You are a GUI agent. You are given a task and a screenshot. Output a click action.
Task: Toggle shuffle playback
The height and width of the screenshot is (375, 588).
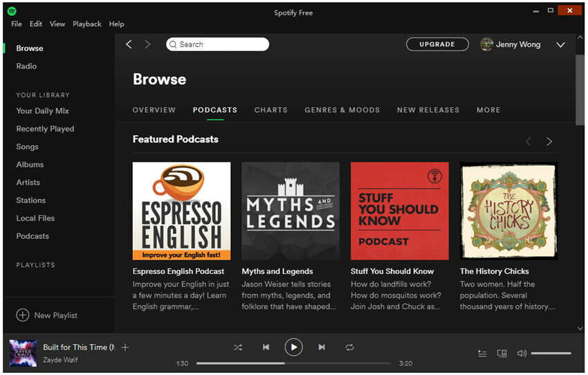pyautogui.click(x=238, y=347)
